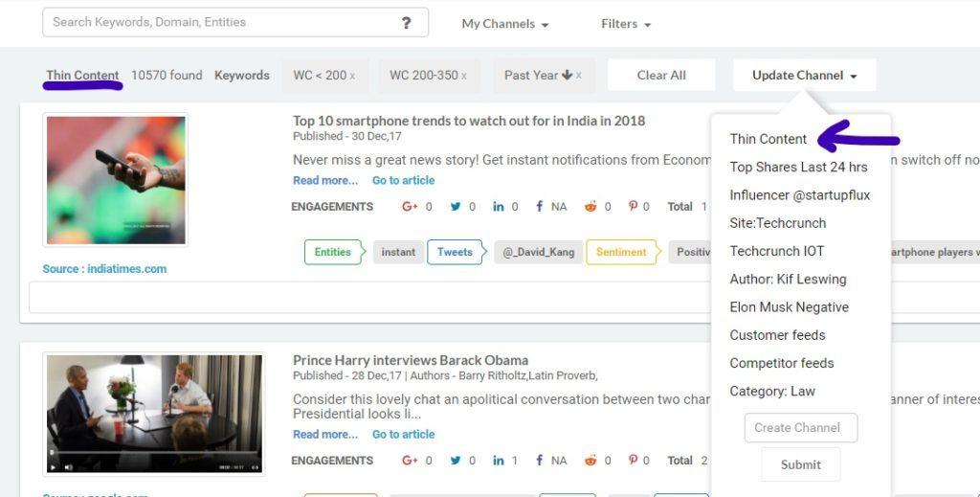Screen dimensions: 980x497
Task: Select Author: Kif Leswing channel
Action: click(788, 280)
